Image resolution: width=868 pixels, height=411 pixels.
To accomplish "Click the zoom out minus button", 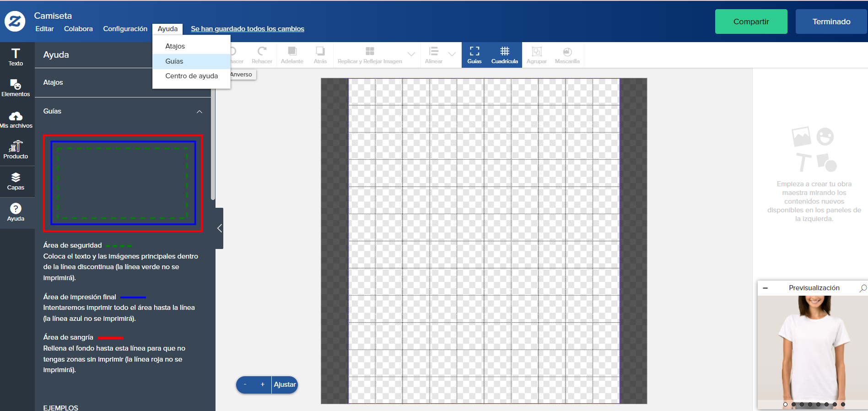I will [x=245, y=384].
